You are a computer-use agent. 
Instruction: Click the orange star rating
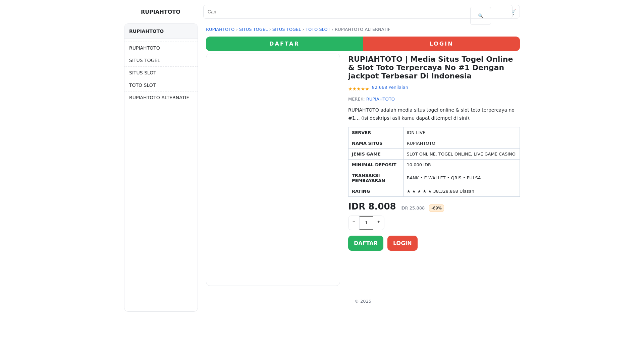coord(359,89)
